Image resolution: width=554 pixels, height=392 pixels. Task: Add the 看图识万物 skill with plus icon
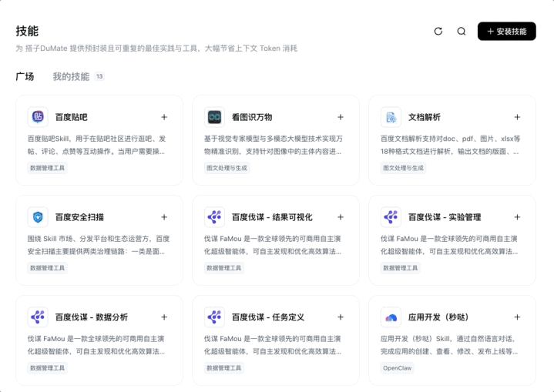point(341,117)
